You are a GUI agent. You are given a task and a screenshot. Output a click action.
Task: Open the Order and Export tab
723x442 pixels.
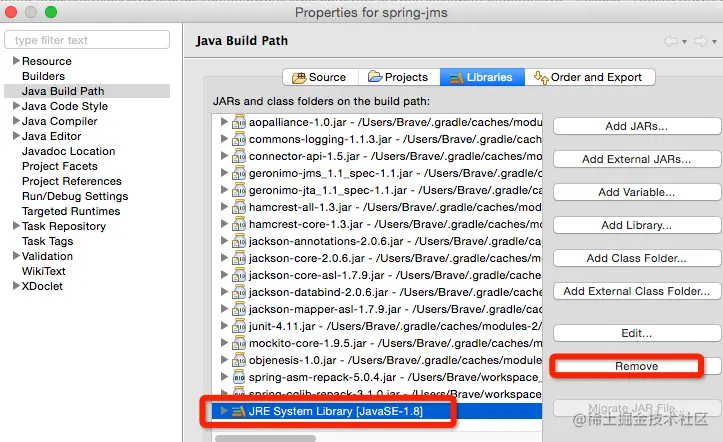pyautogui.click(x=590, y=77)
